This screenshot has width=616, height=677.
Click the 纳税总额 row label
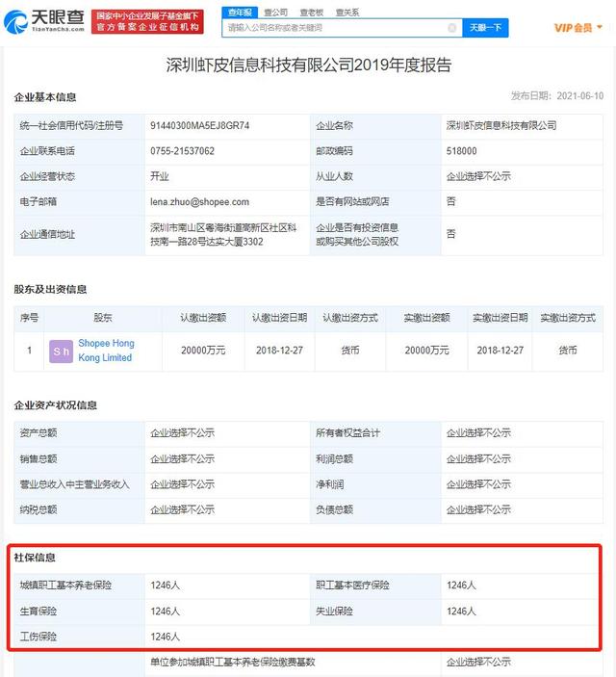tap(38, 509)
